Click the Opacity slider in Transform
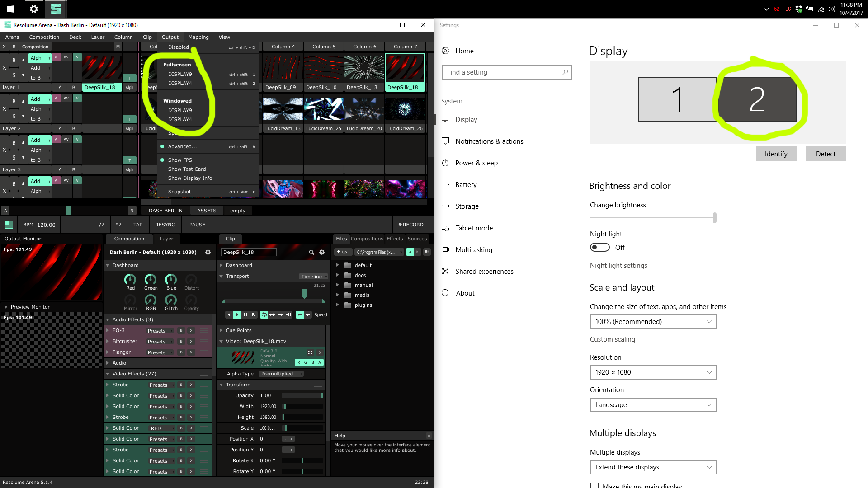 [x=303, y=395]
